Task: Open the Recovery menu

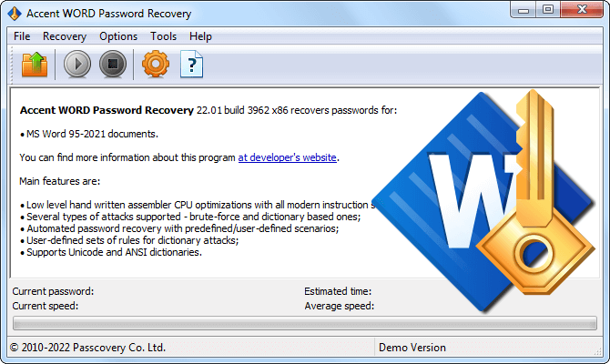Action: coord(65,36)
